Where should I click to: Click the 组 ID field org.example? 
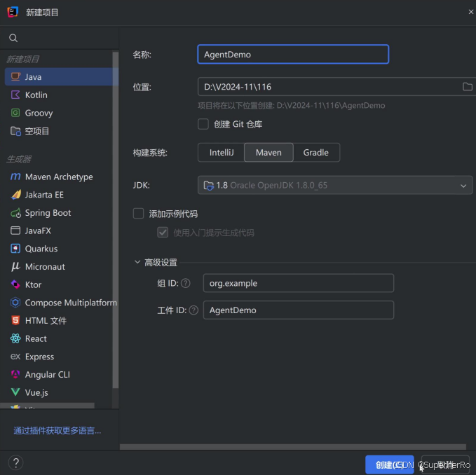[299, 283]
